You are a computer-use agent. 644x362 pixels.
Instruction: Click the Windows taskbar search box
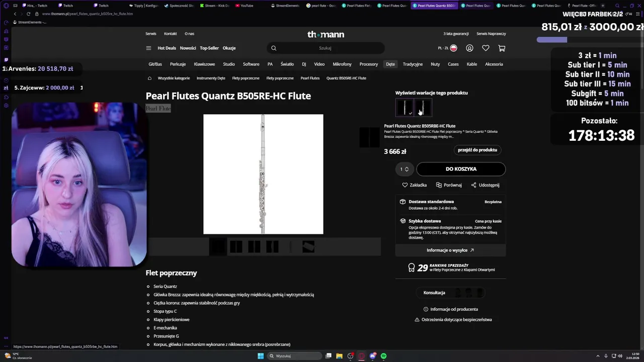[294, 356]
